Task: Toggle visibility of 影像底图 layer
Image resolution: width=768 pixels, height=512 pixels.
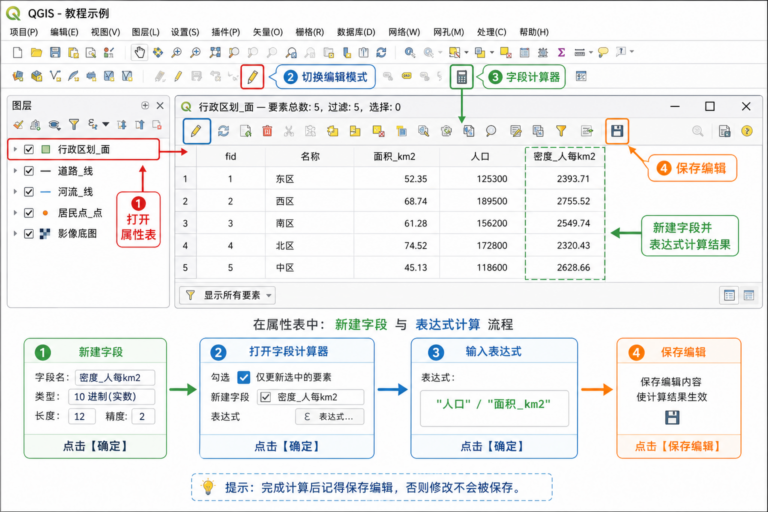Action: [x=29, y=234]
